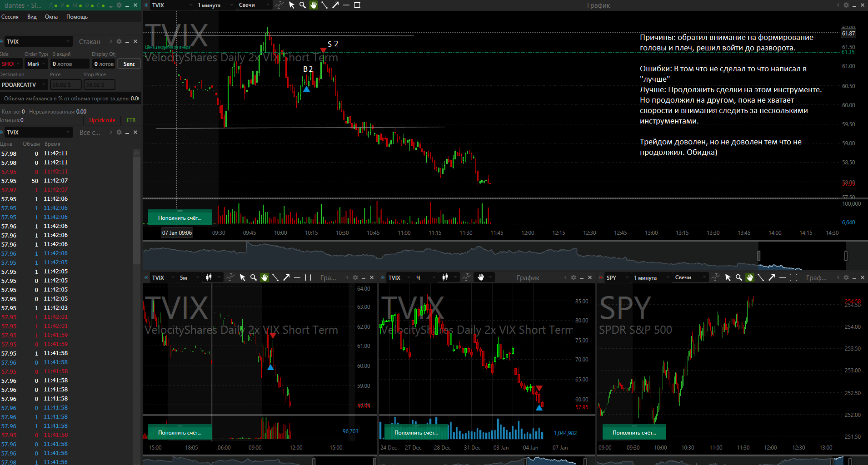This screenshot has width=868, height=465.
Task: Open settings gear of the top chart panel
Action: click(846, 5)
